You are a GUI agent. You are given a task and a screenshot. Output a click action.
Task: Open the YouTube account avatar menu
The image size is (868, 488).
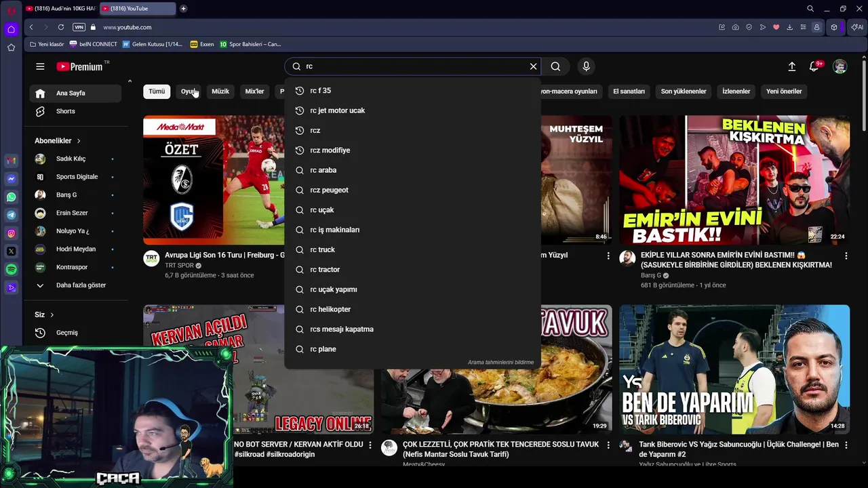[x=840, y=66]
